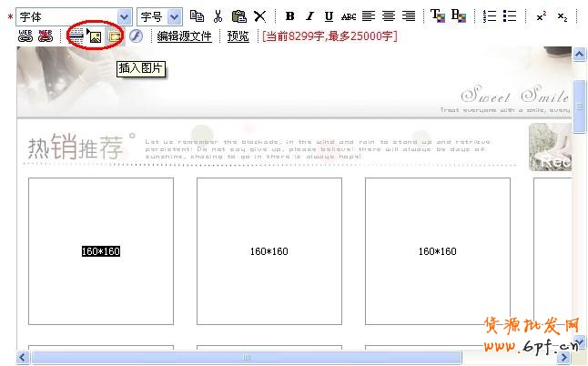The image size is (588, 366).
Task: Click the Cut scissors icon
Action: (218, 16)
